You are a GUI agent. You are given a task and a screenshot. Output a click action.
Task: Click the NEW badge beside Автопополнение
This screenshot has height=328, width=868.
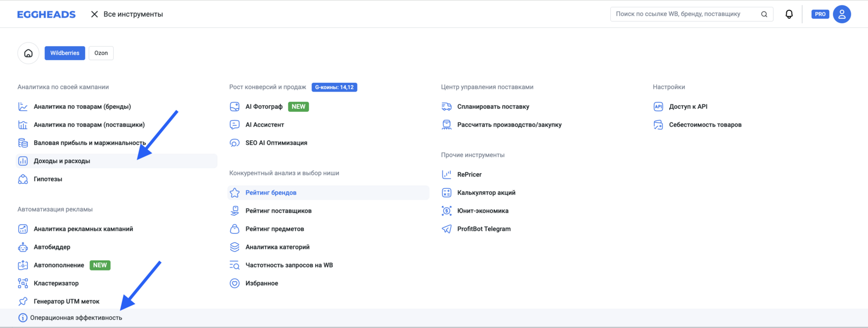(x=100, y=265)
